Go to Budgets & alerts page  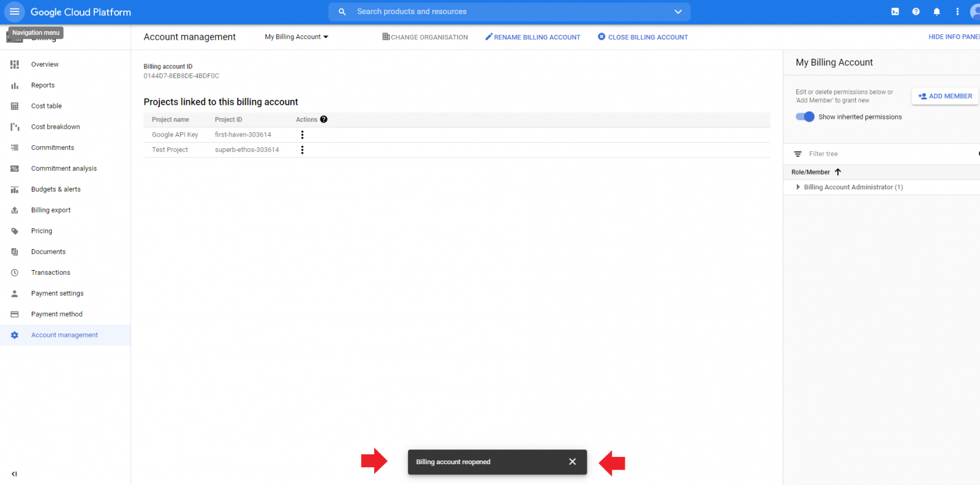[x=56, y=189]
